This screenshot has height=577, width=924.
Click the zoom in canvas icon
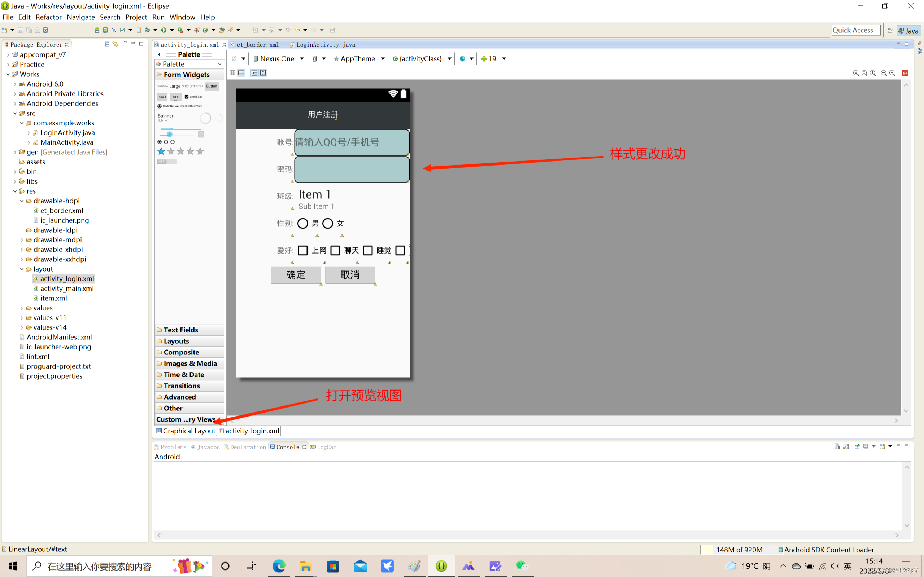coord(892,73)
